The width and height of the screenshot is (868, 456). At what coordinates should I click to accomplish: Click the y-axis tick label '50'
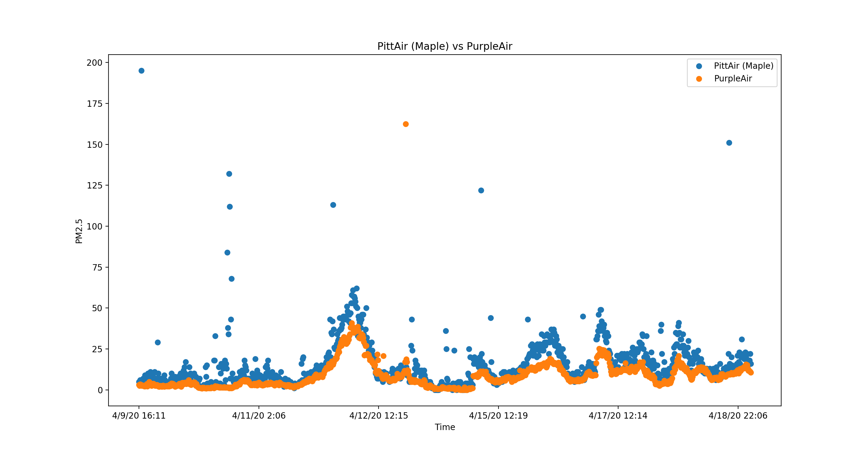point(97,308)
